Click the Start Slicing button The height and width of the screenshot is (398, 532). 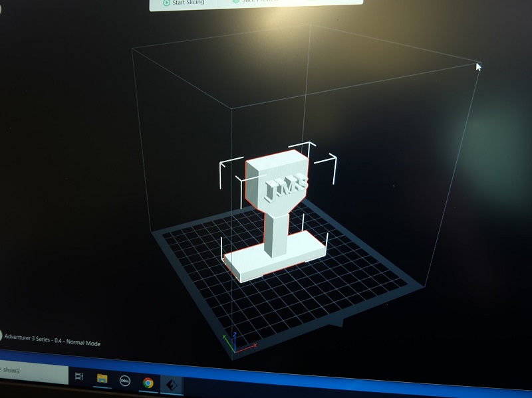click(x=189, y=3)
